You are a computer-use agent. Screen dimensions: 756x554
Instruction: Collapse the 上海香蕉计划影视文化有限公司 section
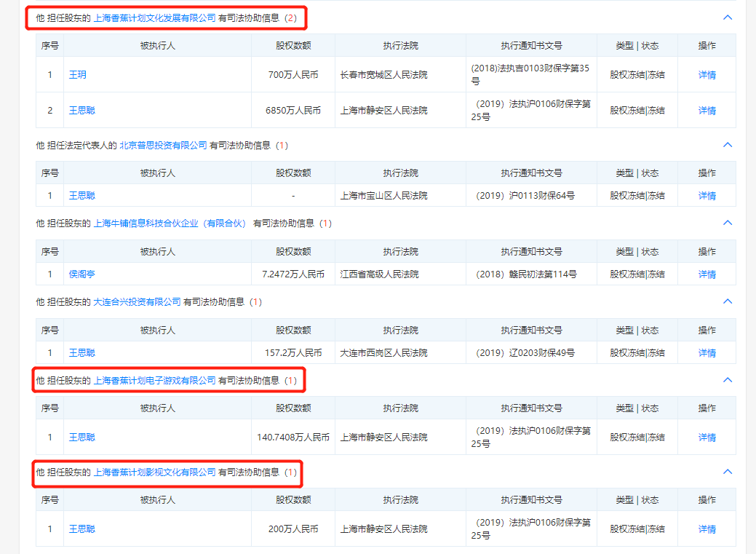pos(727,472)
